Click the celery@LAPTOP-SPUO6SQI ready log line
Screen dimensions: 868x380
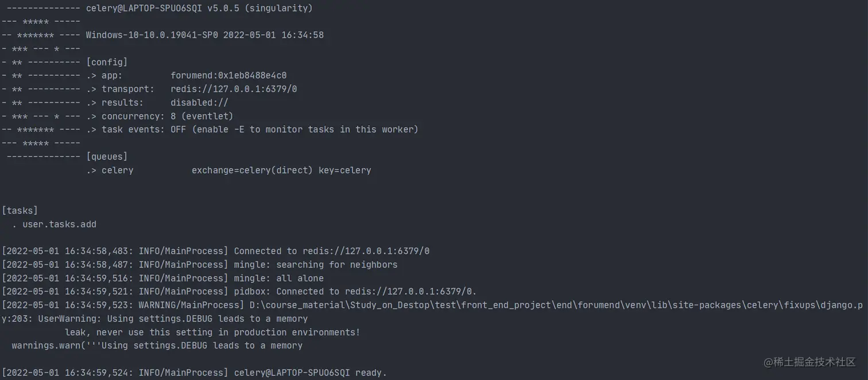[194, 373]
